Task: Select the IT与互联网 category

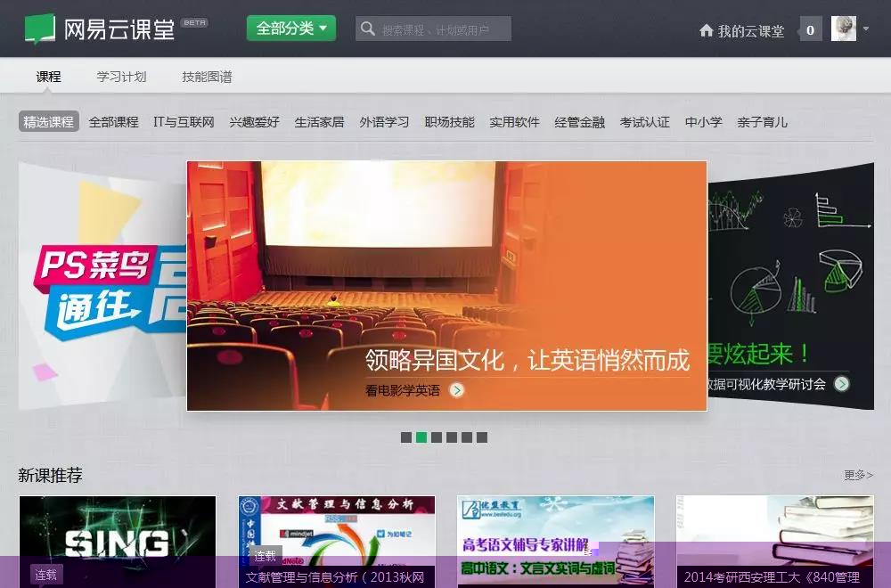Action: pos(184,121)
